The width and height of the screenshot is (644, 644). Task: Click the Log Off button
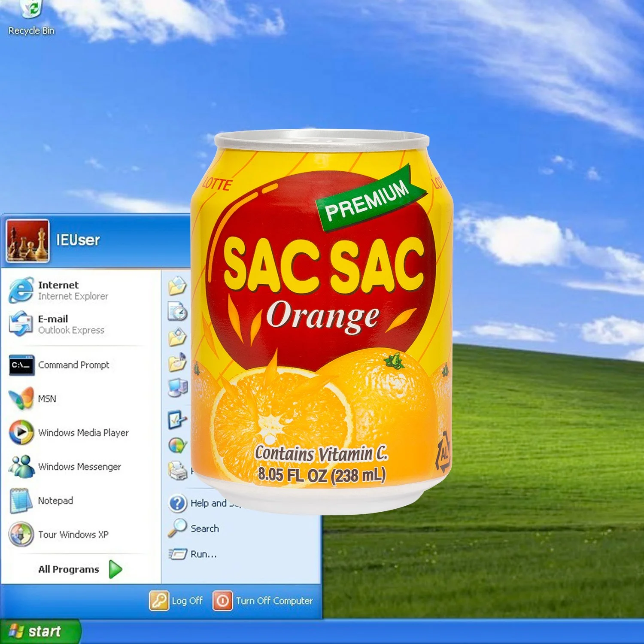click(x=176, y=601)
